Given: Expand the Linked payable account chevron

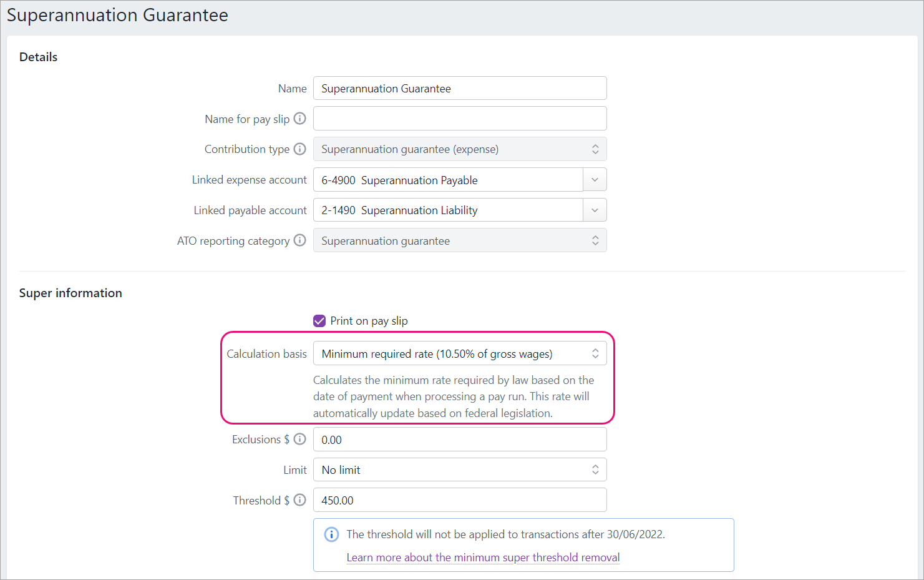Looking at the screenshot, I should (595, 210).
